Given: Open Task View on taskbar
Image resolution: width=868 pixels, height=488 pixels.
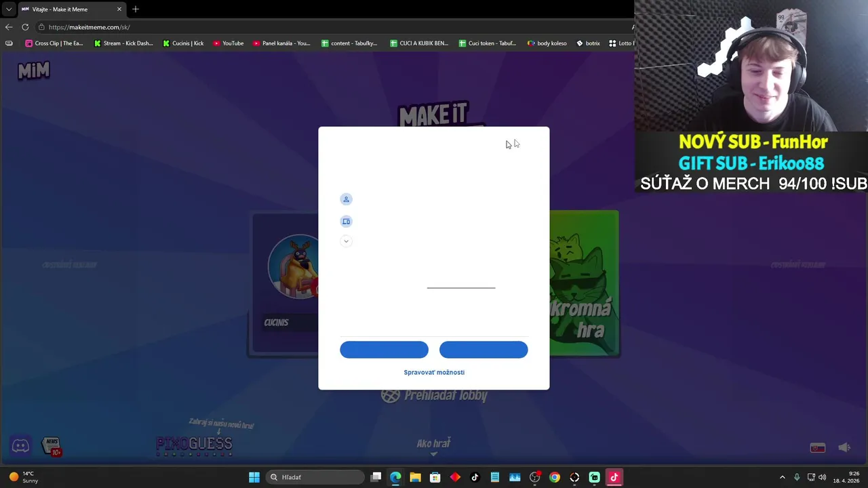Looking at the screenshot, I should [376, 477].
